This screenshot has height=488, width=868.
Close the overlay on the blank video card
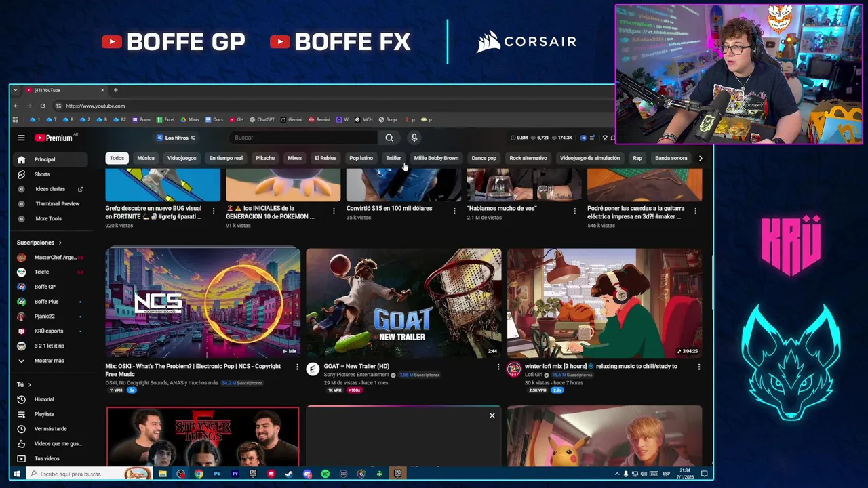492,415
